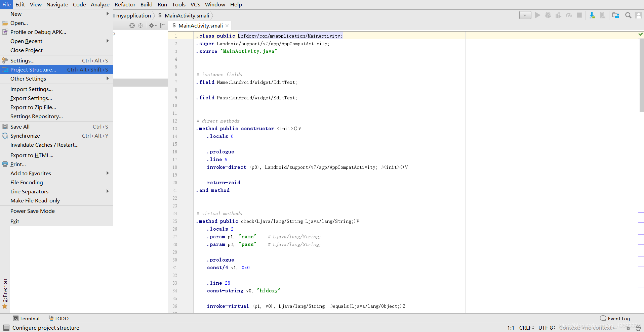
Task: Close the MainActivity.smali tab
Action: click(x=227, y=26)
